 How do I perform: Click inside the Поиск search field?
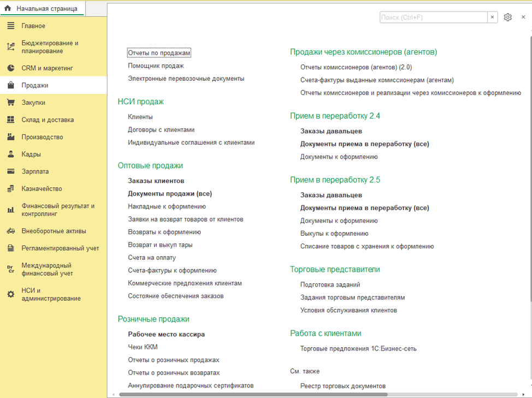433,17
